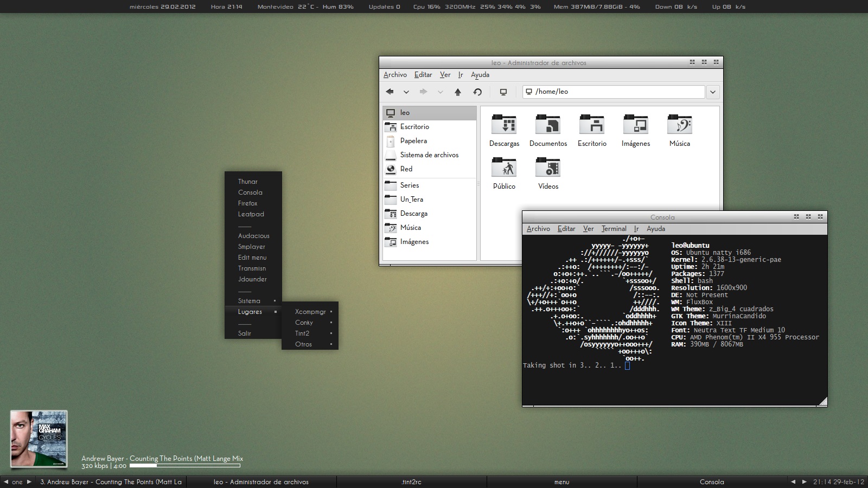Open Editar menu in file manager
This screenshot has height=488, width=868.
(423, 75)
